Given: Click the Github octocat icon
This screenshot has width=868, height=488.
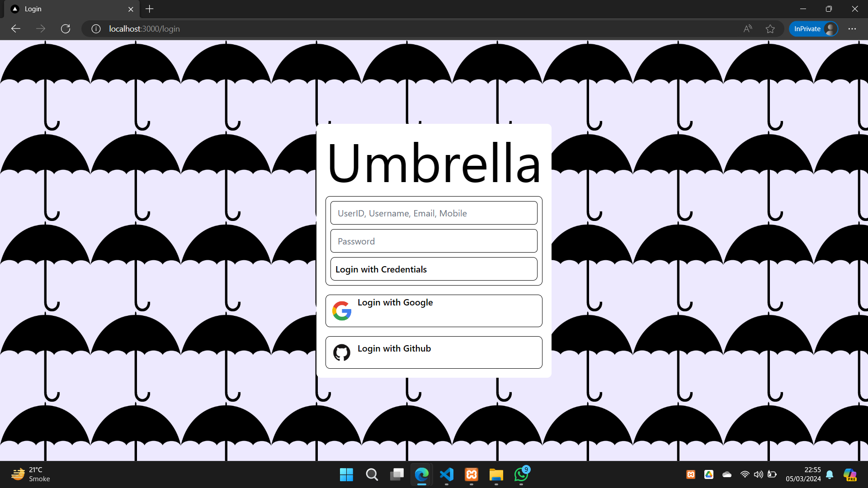Looking at the screenshot, I should (342, 352).
